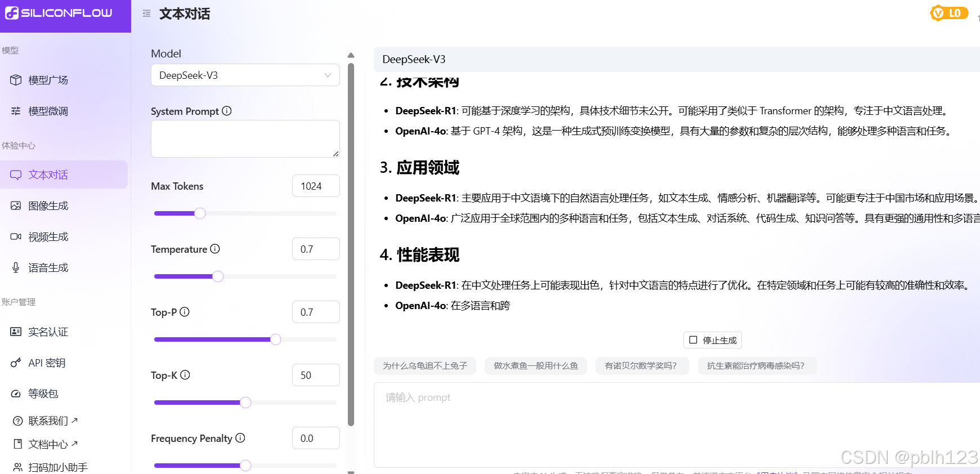Click the Temperature value field
This screenshot has height=474, width=980.
pyautogui.click(x=316, y=249)
